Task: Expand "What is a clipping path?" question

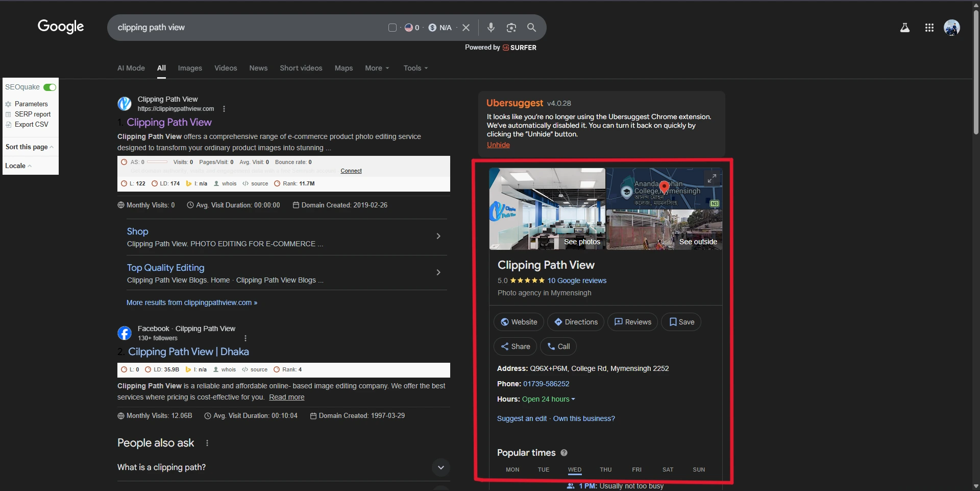Action: (440, 467)
